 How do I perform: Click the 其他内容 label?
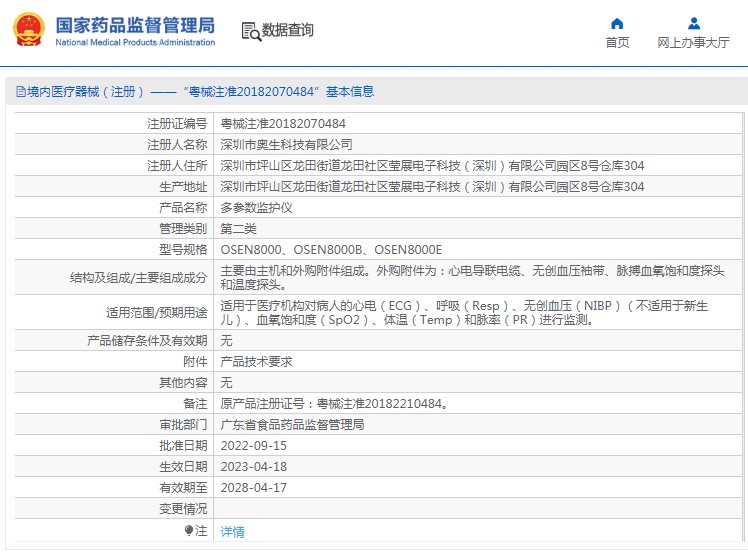pyautogui.click(x=183, y=383)
